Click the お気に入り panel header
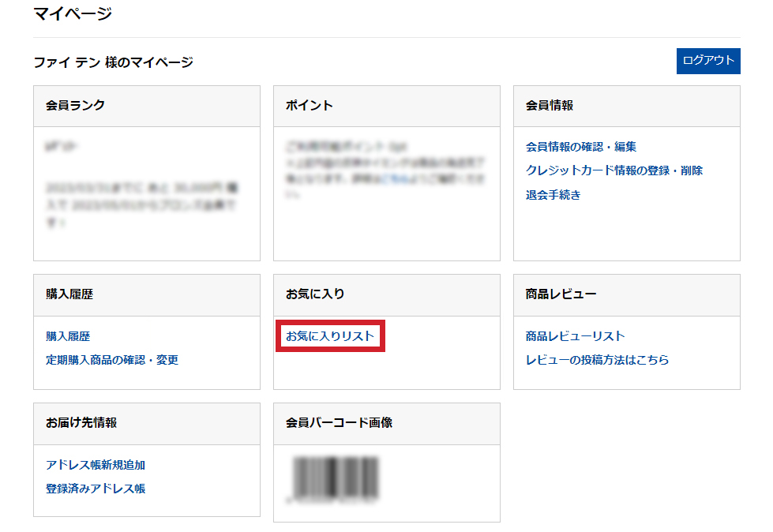 pos(315,294)
